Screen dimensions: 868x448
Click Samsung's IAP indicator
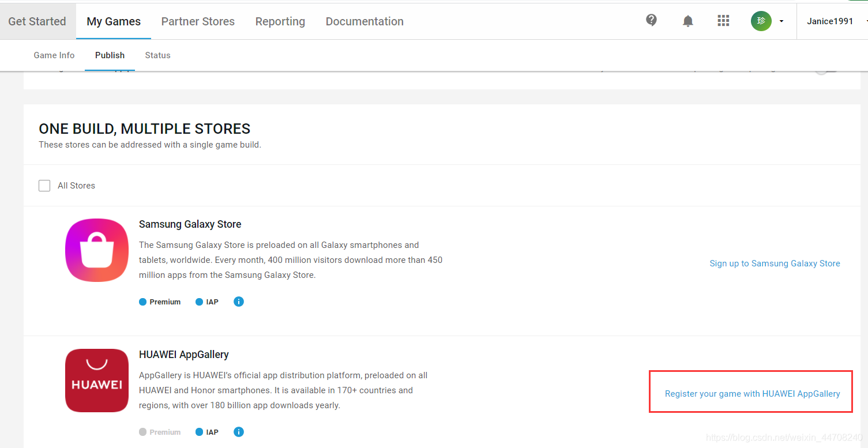point(207,302)
